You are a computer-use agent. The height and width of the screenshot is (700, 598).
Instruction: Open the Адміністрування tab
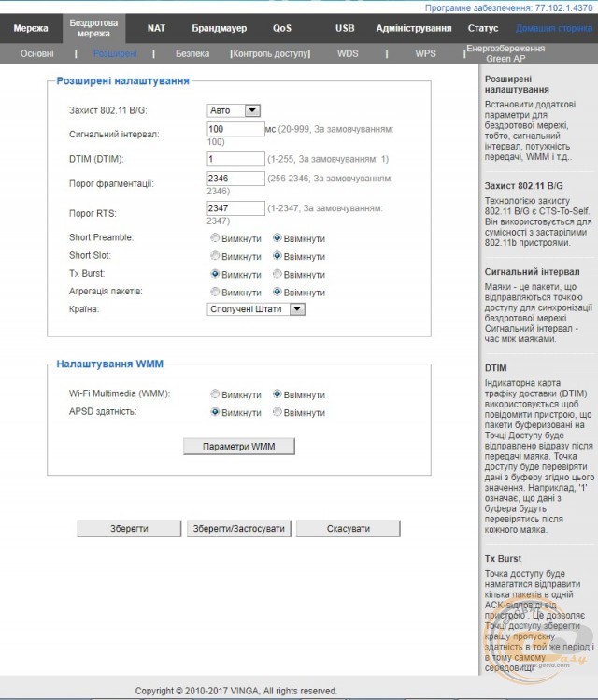tap(413, 28)
